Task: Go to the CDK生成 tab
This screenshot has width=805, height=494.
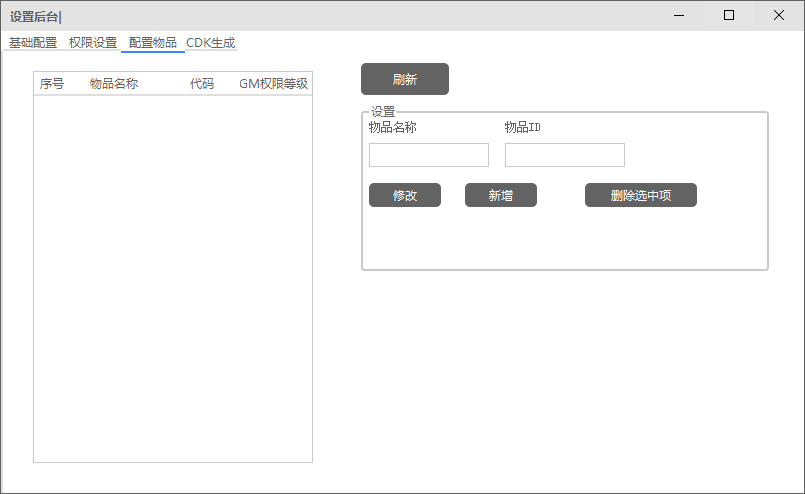Action: click(211, 43)
